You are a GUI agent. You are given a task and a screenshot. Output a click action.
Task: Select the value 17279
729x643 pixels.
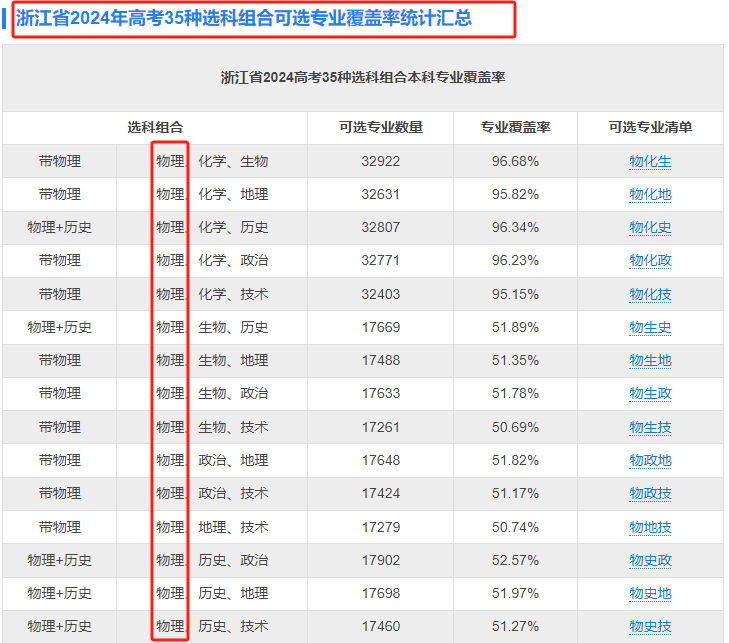pyautogui.click(x=380, y=527)
